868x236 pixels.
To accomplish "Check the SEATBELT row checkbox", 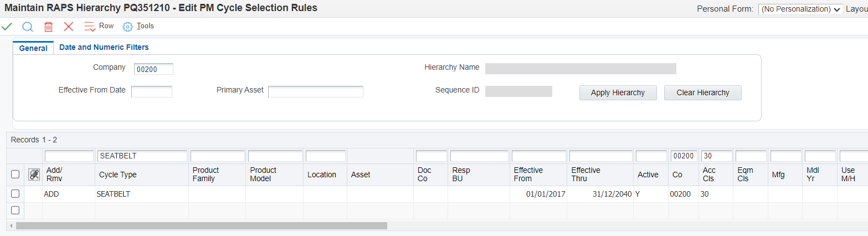I will click(x=16, y=194).
